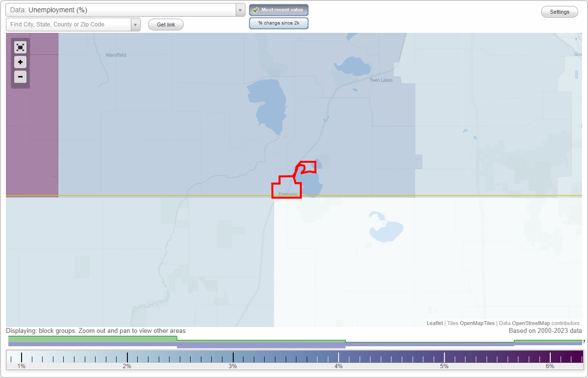Viewport: 588px width, 378px height.
Task: Toggle the 'Most recent value' display
Action: click(279, 10)
